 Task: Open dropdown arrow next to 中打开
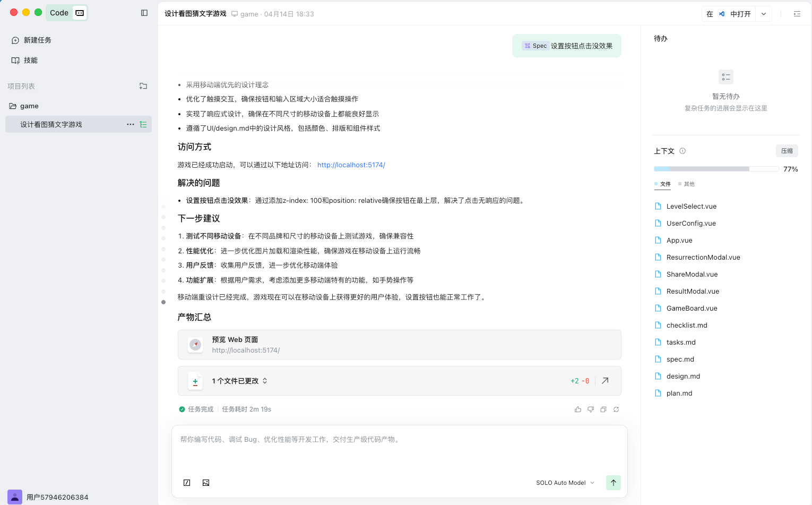click(x=764, y=14)
